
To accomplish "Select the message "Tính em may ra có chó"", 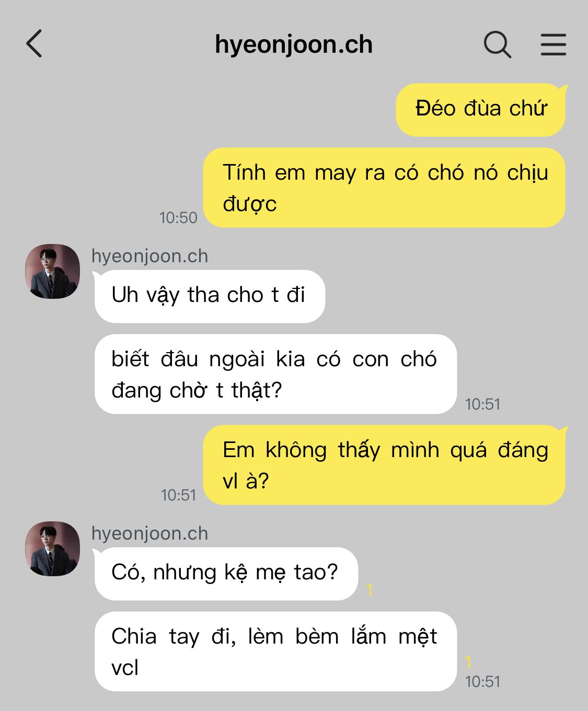I will (x=384, y=188).
